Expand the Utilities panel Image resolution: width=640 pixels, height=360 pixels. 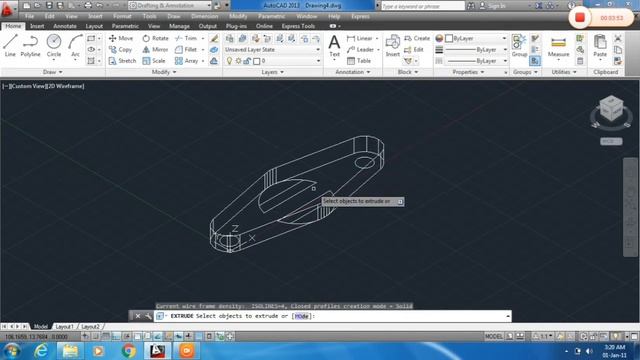tap(564, 72)
